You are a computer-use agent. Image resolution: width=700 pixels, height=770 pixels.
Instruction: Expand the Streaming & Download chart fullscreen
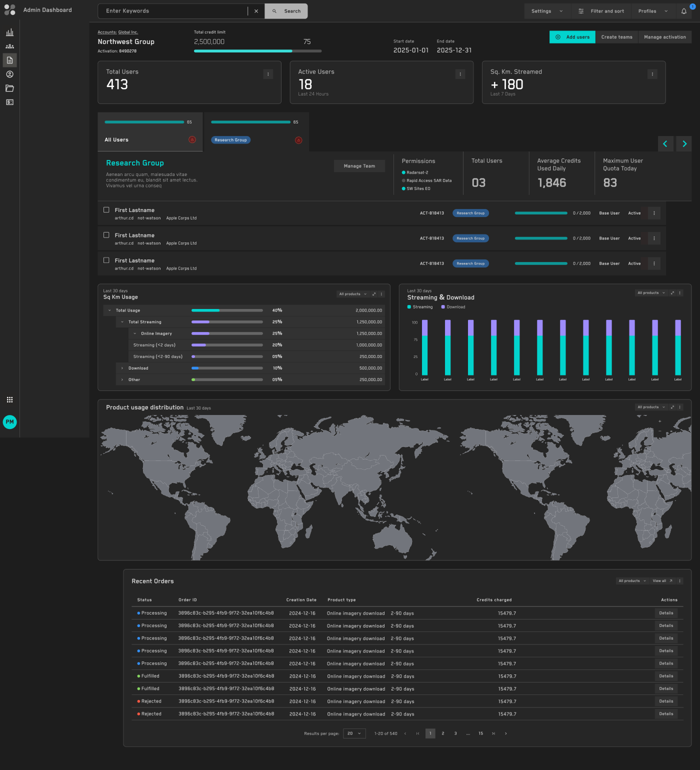coord(672,293)
